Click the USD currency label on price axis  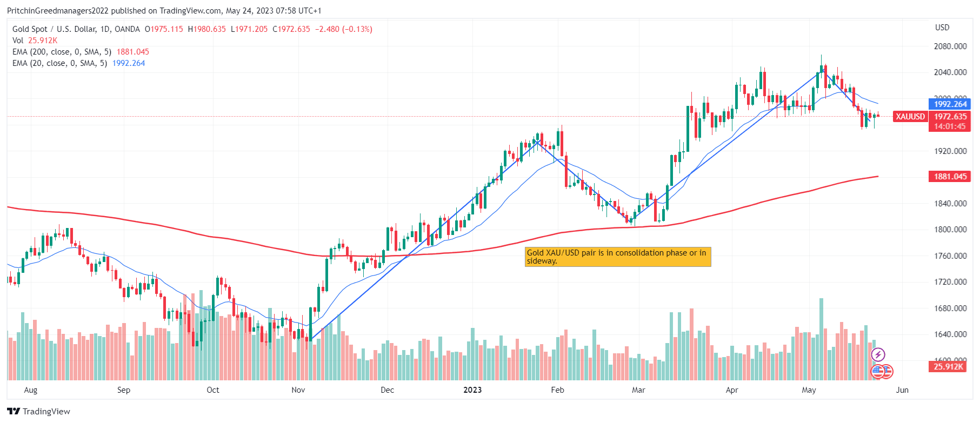pyautogui.click(x=942, y=28)
